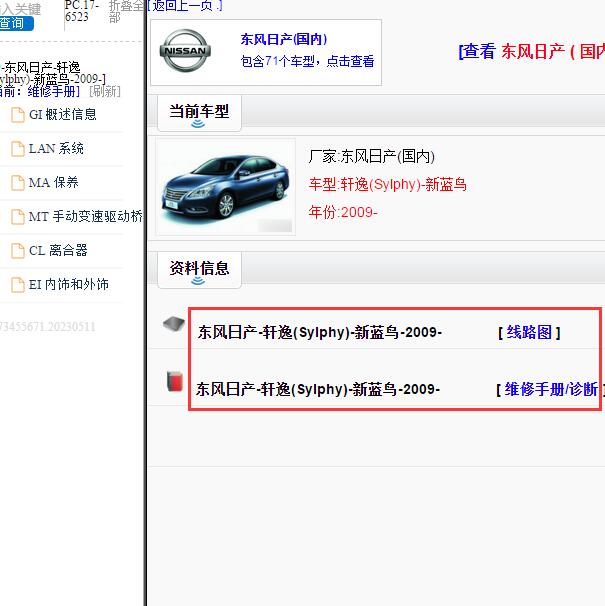
Task: Open the EI 内饰和外饰 document icon
Action: tap(17, 285)
